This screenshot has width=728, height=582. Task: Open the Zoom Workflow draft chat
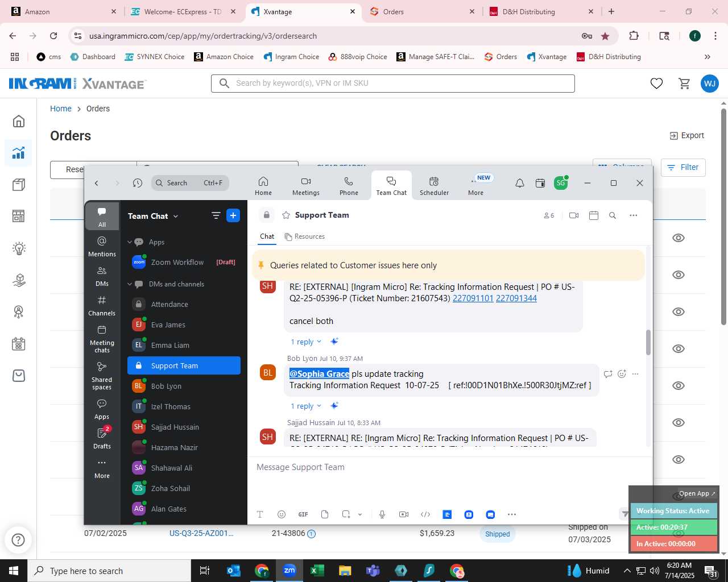click(184, 262)
